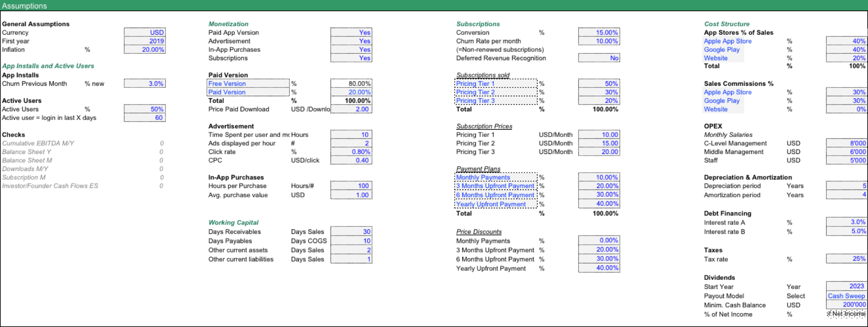868x327 pixels.
Task: Click Avg. purchase value cell 1.00
Action: point(351,195)
